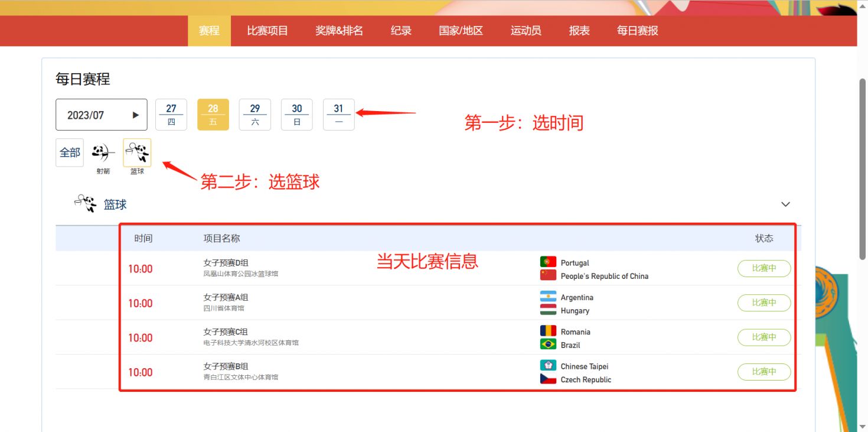The height and width of the screenshot is (432, 868).
Task: Click the 电子科技大学清水河校区体育馆 venue text
Action: point(251,343)
